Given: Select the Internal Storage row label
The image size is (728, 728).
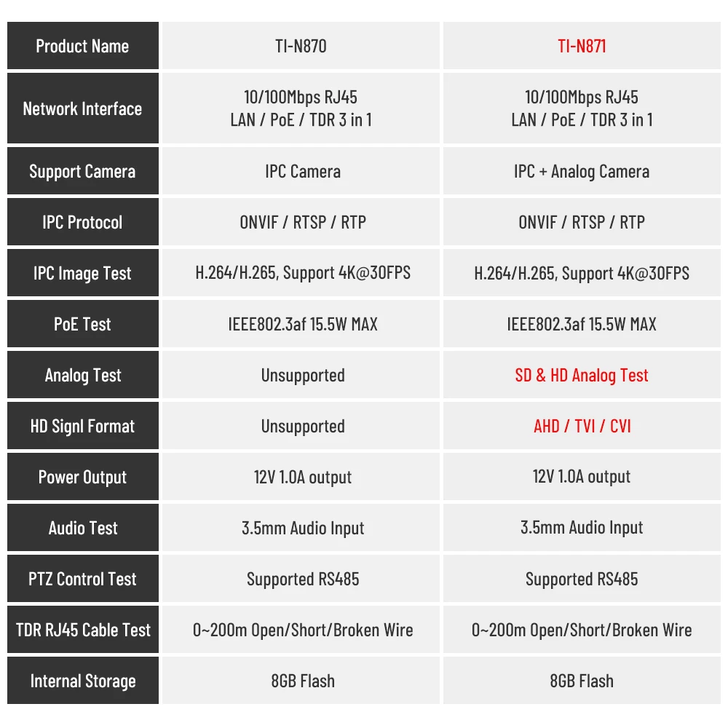Looking at the screenshot, I should pyautogui.click(x=82, y=681).
